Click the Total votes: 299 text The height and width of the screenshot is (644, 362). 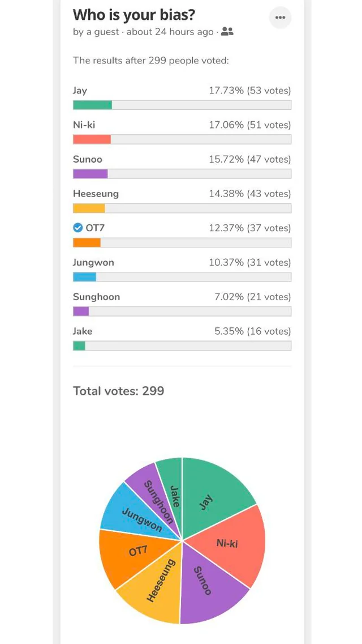(x=118, y=391)
